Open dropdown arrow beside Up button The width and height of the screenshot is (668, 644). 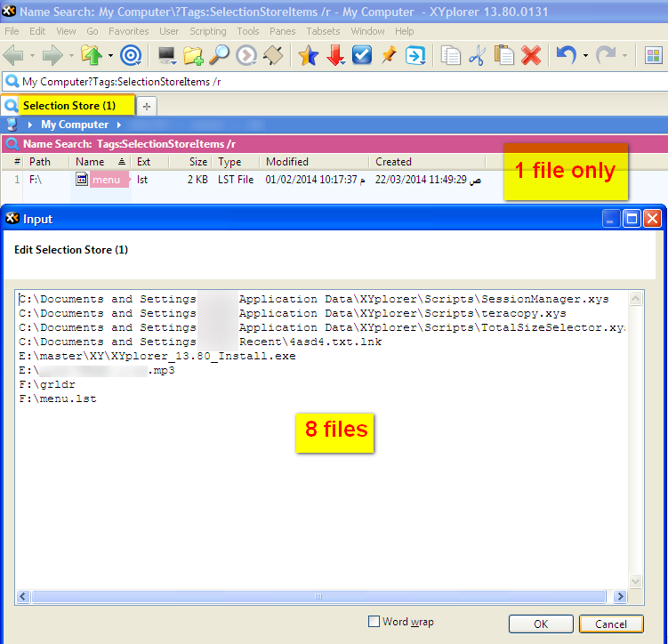(x=110, y=56)
